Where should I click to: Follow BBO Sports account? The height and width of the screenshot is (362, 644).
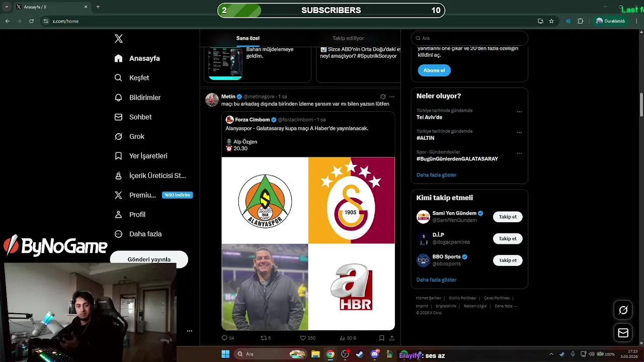click(x=508, y=260)
